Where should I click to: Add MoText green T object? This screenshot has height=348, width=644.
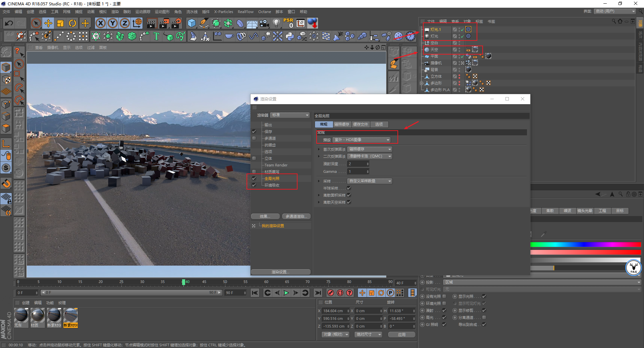click(156, 36)
